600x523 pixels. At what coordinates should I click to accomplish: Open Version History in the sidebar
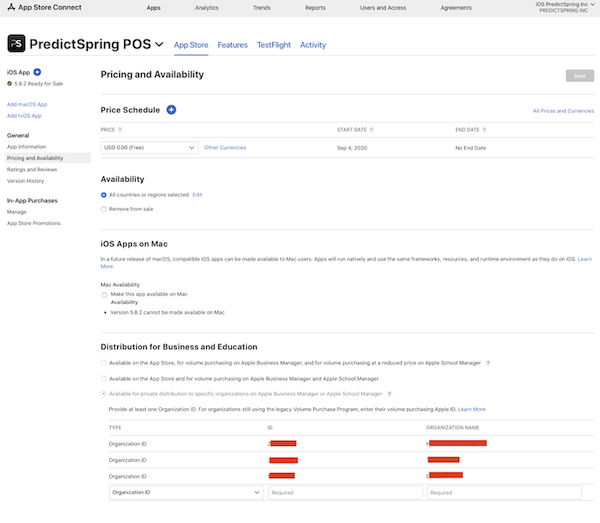[x=25, y=181]
